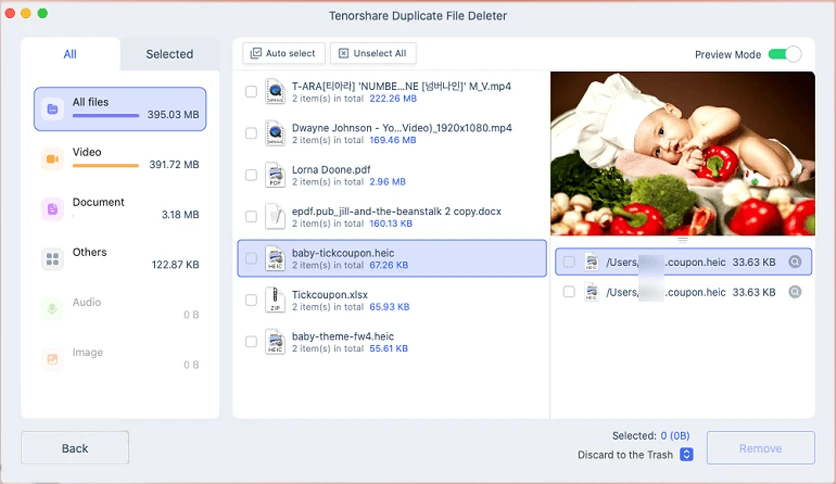Image resolution: width=836 pixels, height=484 pixels.
Task: Click the Tickcoupon.xlsx file name
Action: [329, 295]
